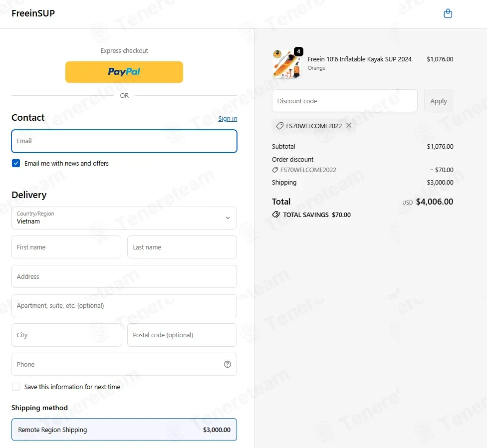
Task: Click the product name Freein 10'6 Inflatable Kayak SUP 2024
Action: [x=359, y=59]
